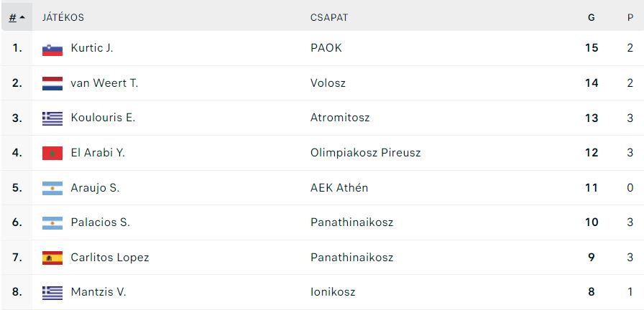The image size is (644, 310).
Task: Sort table by P column header
Action: (630, 18)
